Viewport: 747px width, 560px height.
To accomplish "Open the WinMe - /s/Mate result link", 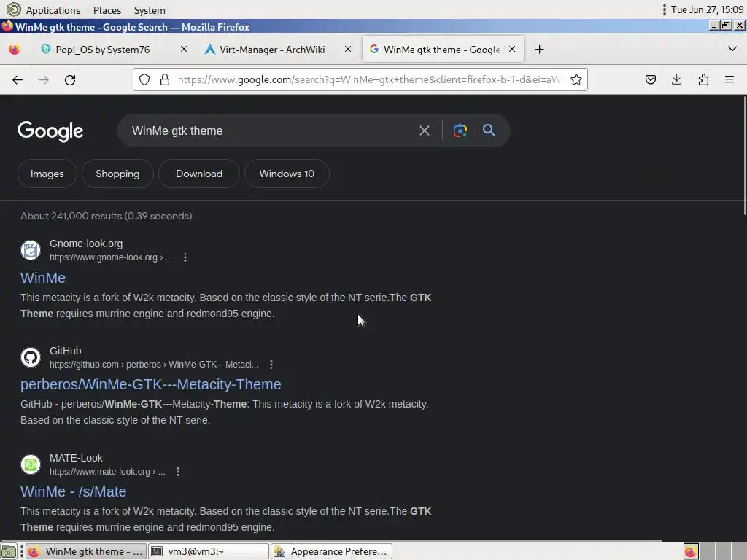I will point(74,492).
